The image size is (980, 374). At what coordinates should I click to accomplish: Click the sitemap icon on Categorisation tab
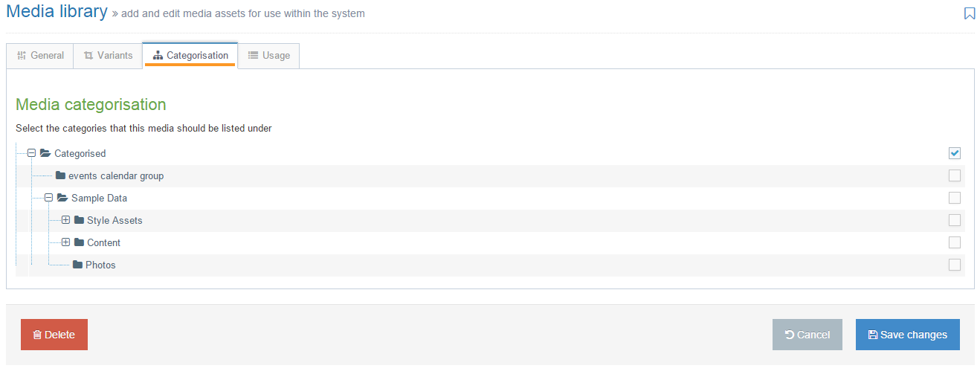158,56
